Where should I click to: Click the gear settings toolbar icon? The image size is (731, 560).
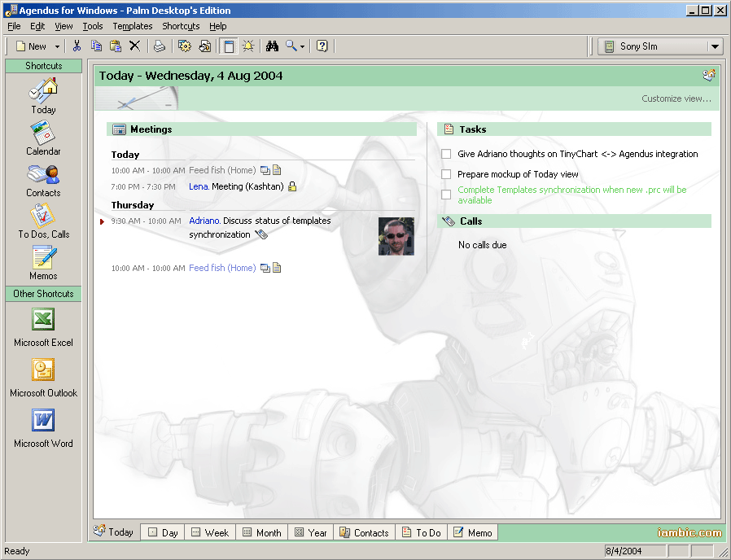[185, 46]
